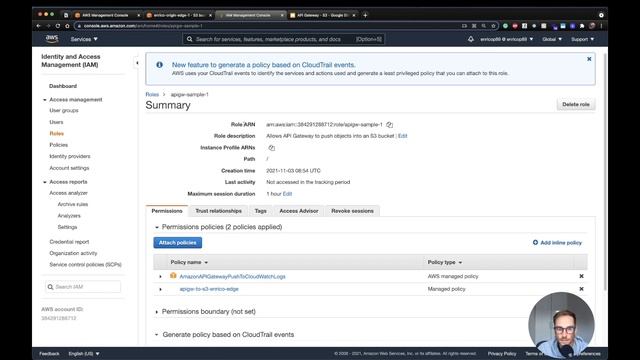Viewport: 640px width, 360px height.
Task: Copy the Role ARN with copy icon
Action: click(x=389, y=124)
